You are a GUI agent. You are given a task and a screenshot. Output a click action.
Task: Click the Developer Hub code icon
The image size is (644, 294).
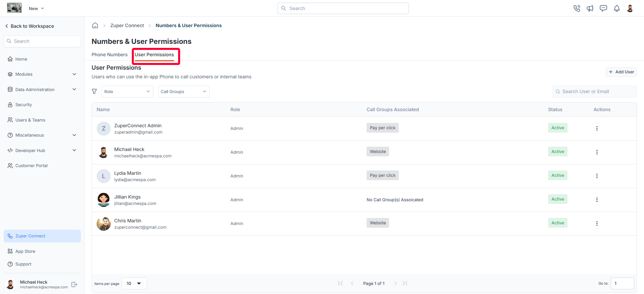click(x=10, y=150)
